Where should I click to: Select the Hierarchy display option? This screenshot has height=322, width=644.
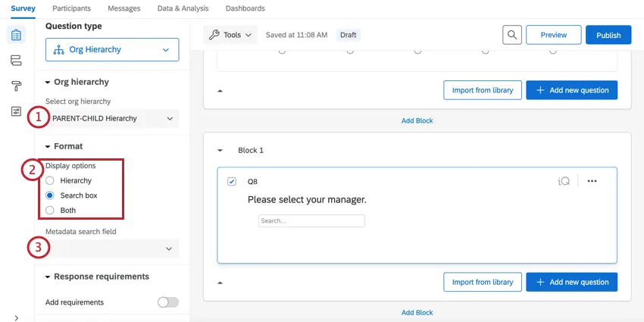pos(50,180)
